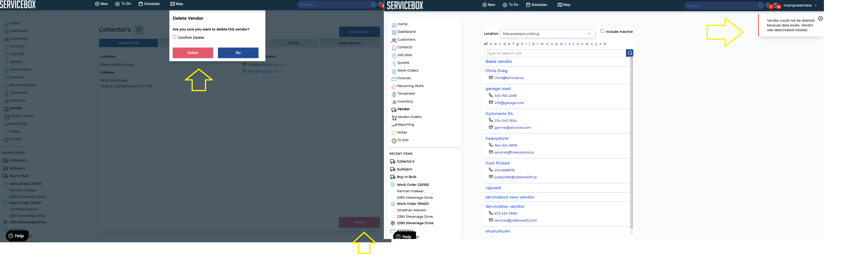Tick the Confirm Delete checkbox
This screenshot has height=263, width=868.
point(175,37)
